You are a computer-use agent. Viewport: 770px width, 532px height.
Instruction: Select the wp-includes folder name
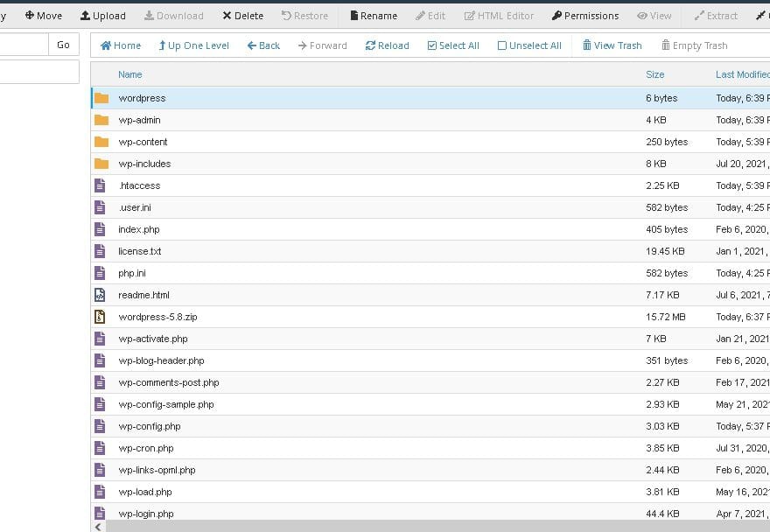click(144, 164)
